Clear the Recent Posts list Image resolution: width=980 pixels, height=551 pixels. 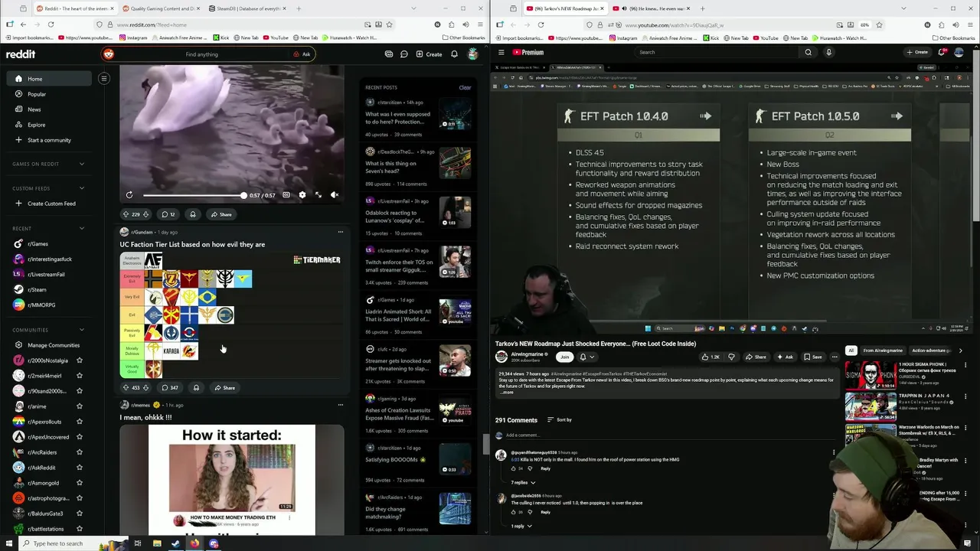465,87
